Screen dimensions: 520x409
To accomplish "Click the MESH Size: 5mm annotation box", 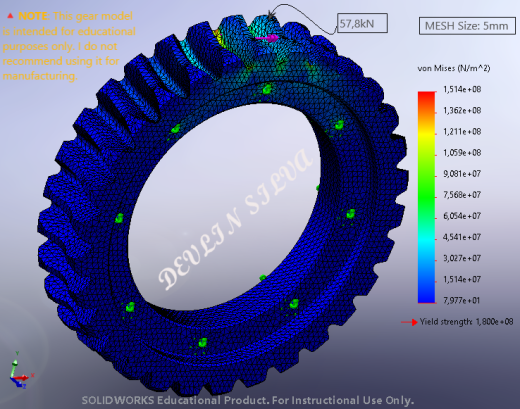I will pos(467,26).
